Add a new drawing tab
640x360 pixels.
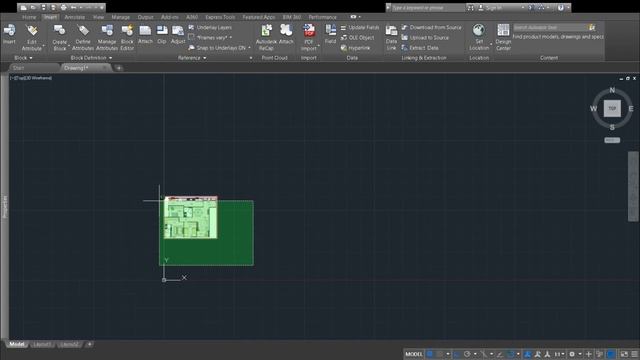click(119, 68)
